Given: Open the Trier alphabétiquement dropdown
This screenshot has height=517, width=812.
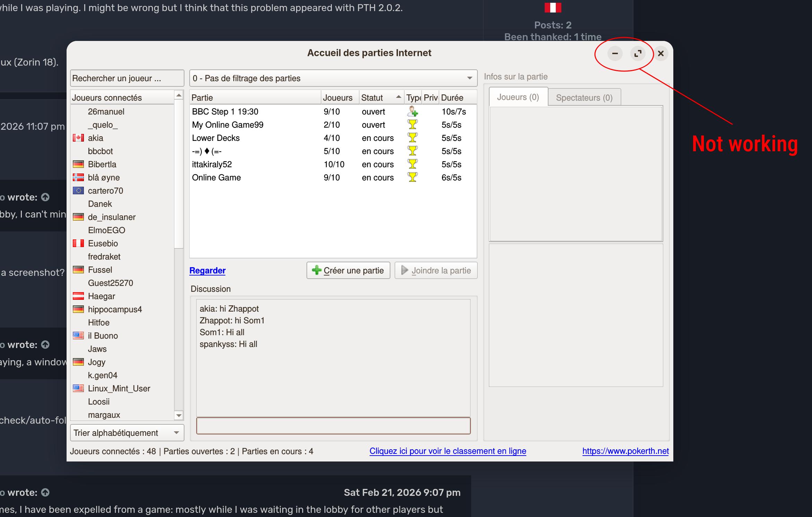Looking at the screenshot, I should (x=127, y=433).
